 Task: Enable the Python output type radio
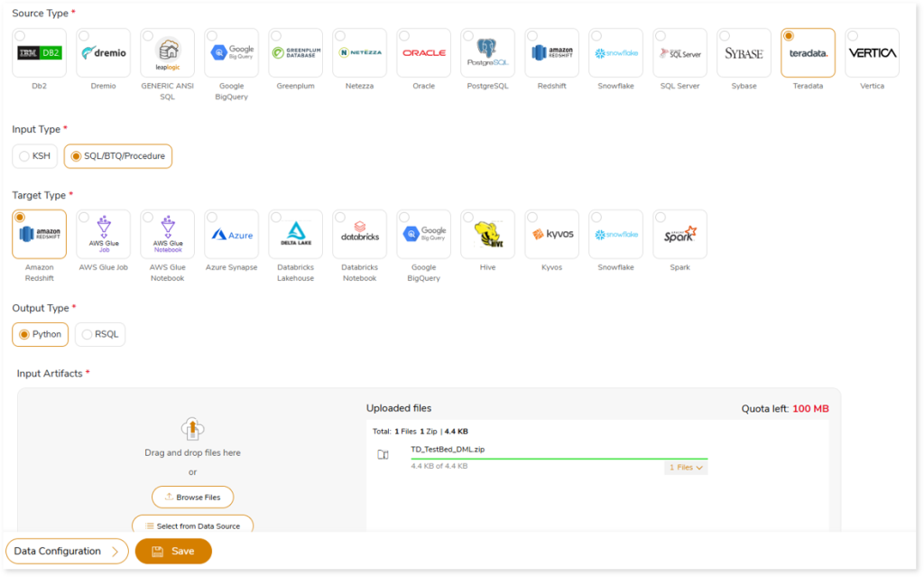(x=24, y=335)
